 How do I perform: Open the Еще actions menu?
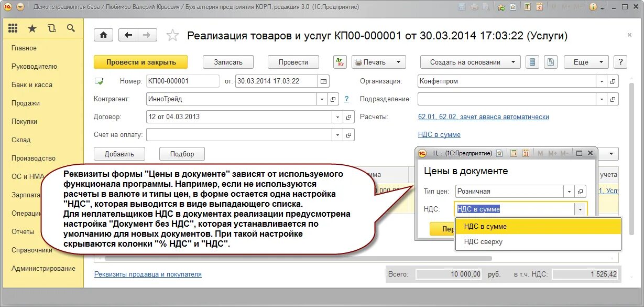click(x=586, y=62)
